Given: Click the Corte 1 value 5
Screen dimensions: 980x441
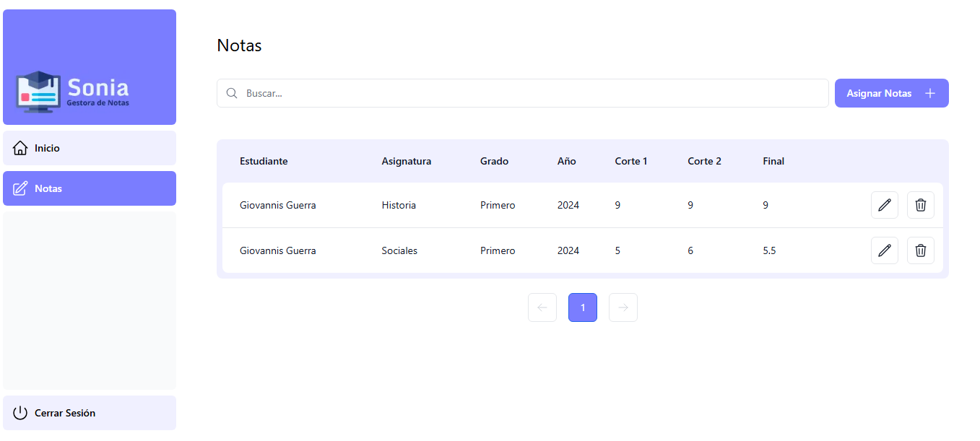Looking at the screenshot, I should tap(617, 250).
